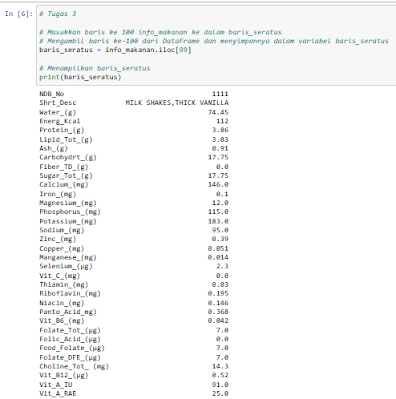The image size is (396, 399).
Task: Select the Shrt_Desc output label
Action: click(58, 103)
